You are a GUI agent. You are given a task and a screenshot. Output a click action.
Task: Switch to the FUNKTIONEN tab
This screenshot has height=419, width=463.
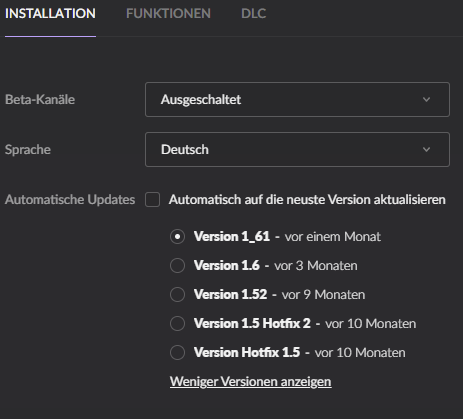(x=168, y=14)
